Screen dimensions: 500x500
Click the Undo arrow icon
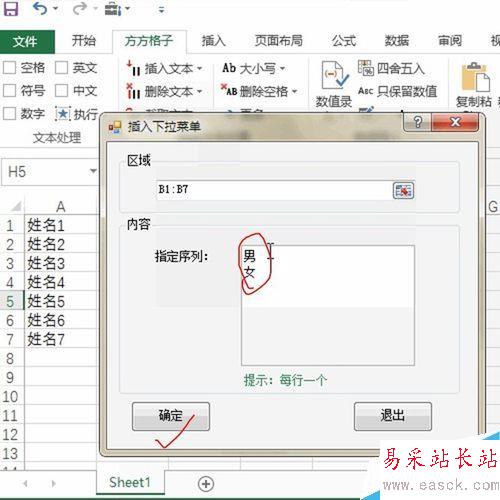pyautogui.click(x=40, y=8)
